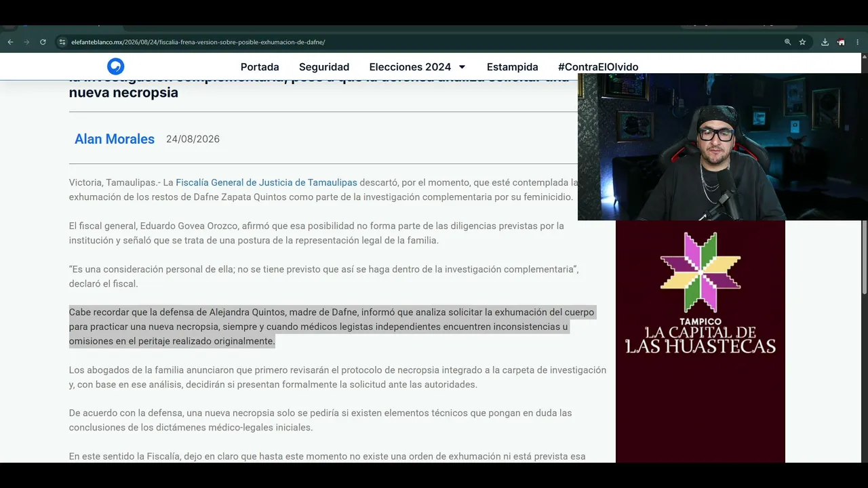This screenshot has width=868, height=488.
Task: Open author link Alan Morales
Action: 115,139
